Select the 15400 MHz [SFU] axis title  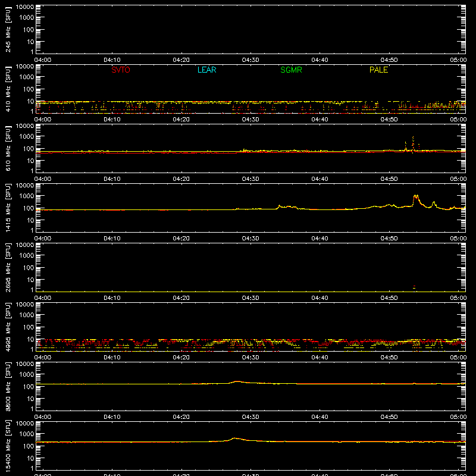(8, 446)
